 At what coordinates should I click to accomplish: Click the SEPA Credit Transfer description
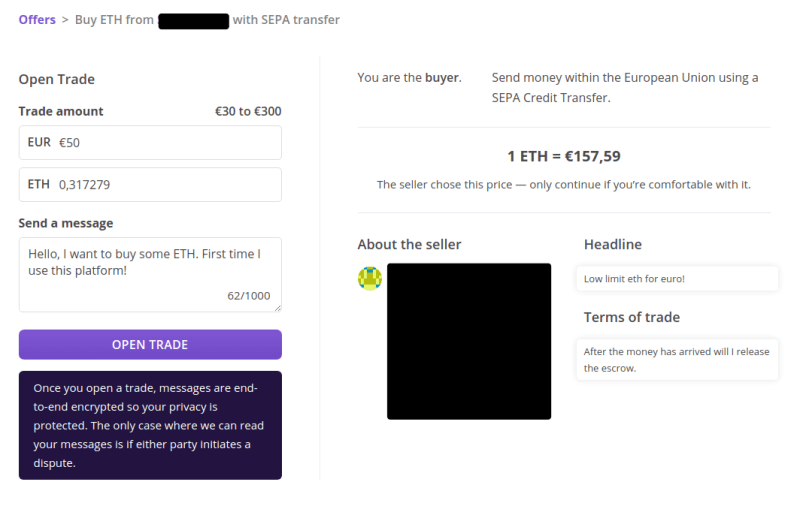pos(625,88)
